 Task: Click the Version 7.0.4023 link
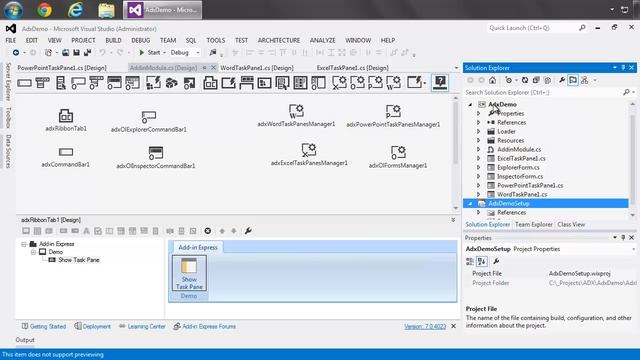pyautogui.click(x=425, y=327)
